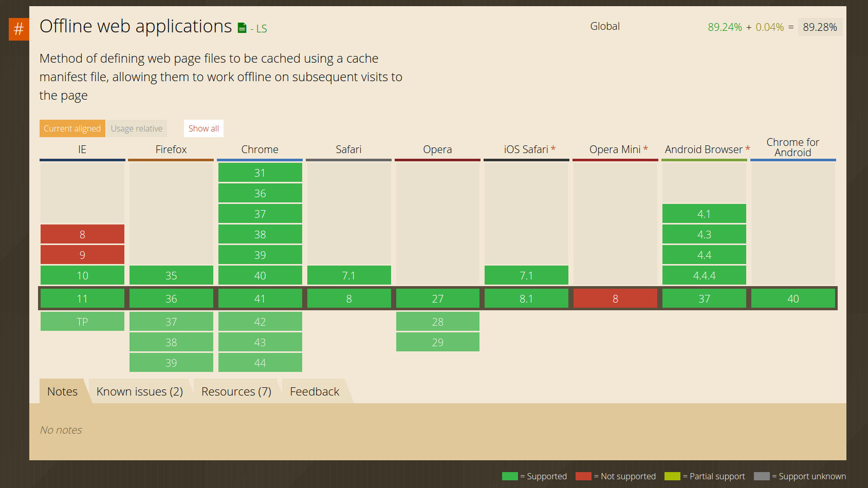Open the Known issues (2) tab
This screenshot has width=868, height=488.
(139, 391)
